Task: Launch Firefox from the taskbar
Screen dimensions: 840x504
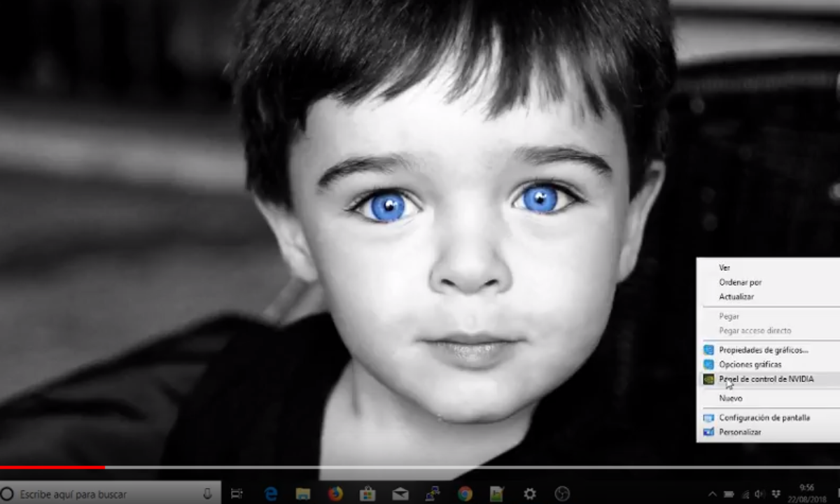Action: [x=335, y=493]
